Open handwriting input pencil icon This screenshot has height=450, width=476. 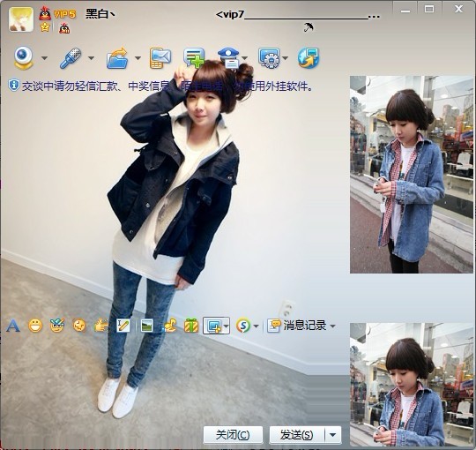pyautogui.click(x=123, y=326)
